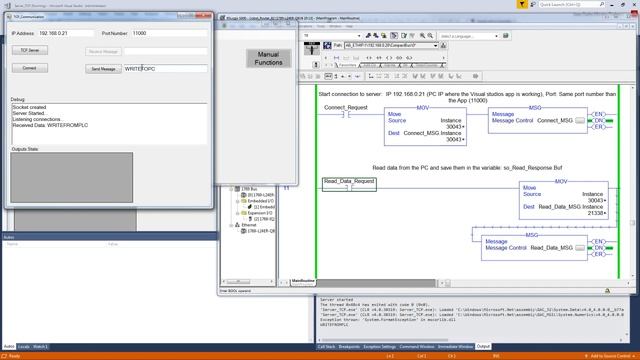
Task: Click the Find Previous binoculars icon
Action: [x=368, y=36]
